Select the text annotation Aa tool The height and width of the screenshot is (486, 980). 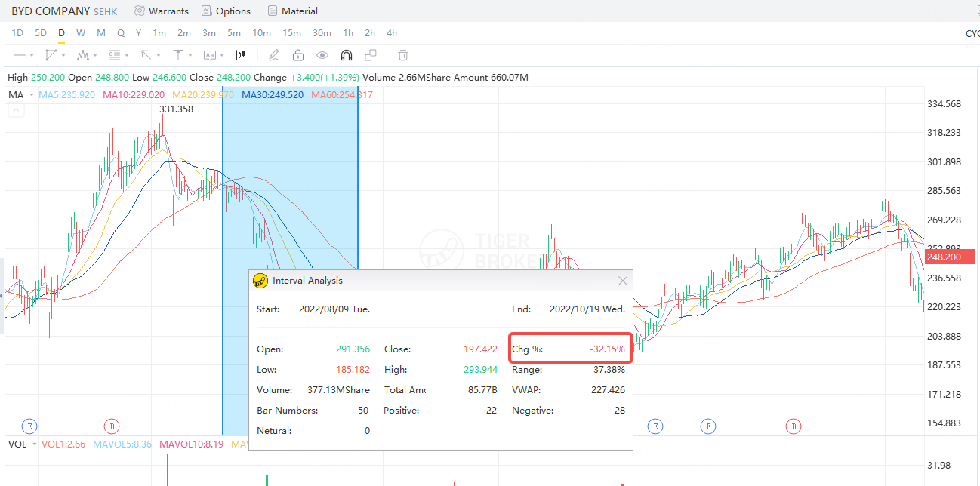[209, 55]
